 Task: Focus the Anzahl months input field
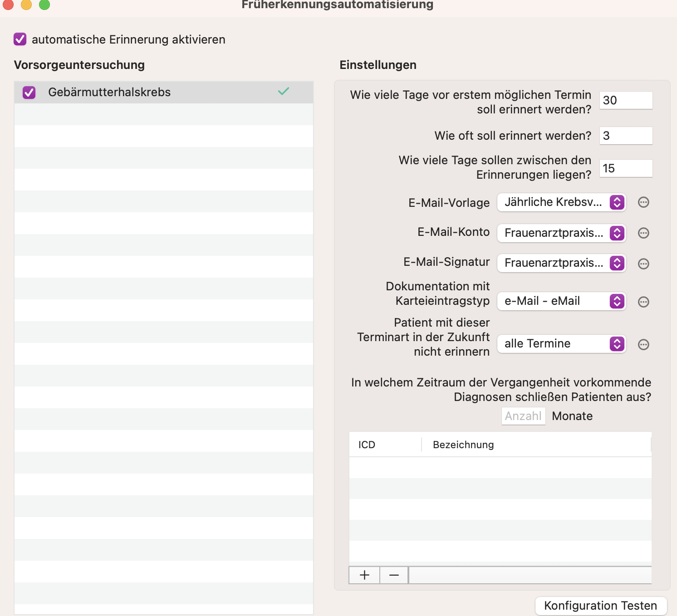(523, 416)
